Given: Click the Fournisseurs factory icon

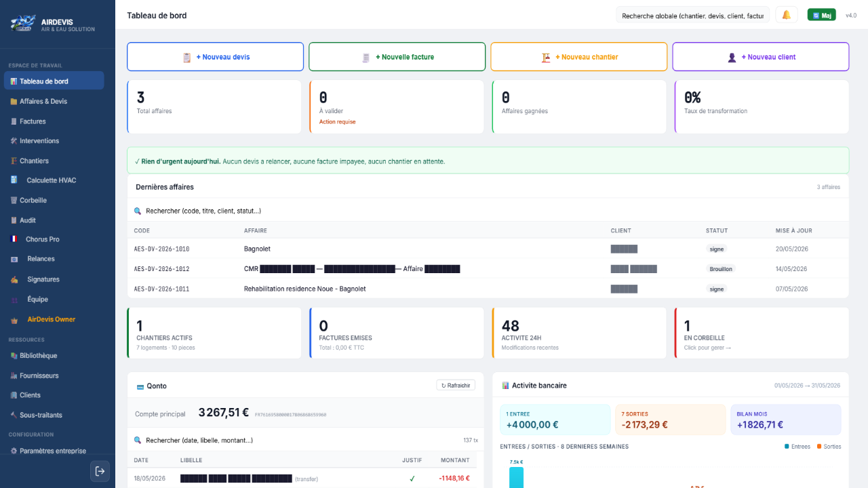Looking at the screenshot, I should [14, 375].
